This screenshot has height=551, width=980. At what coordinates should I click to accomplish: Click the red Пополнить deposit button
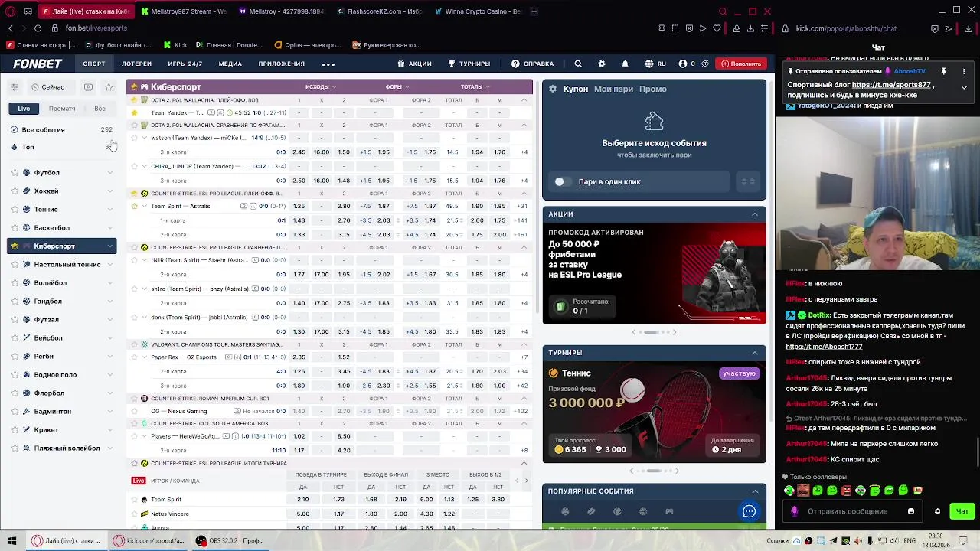(x=740, y=64)
